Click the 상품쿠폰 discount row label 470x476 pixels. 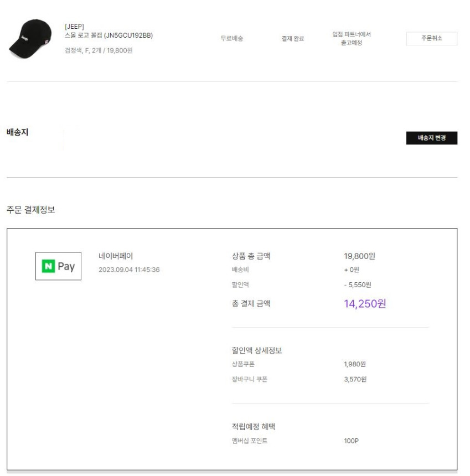tap(243, 364)
